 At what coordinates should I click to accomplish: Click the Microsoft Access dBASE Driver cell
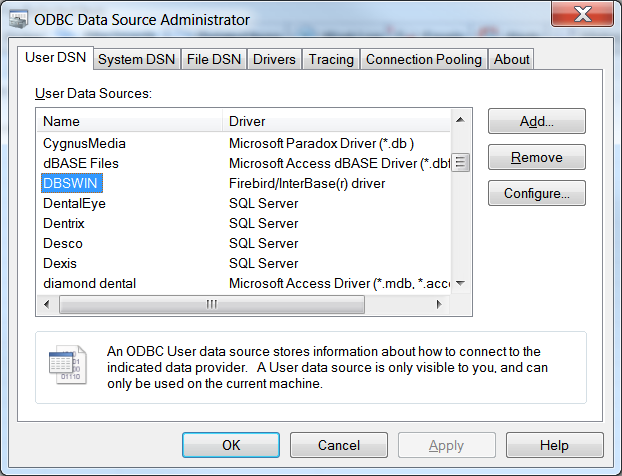coord(339,163)
